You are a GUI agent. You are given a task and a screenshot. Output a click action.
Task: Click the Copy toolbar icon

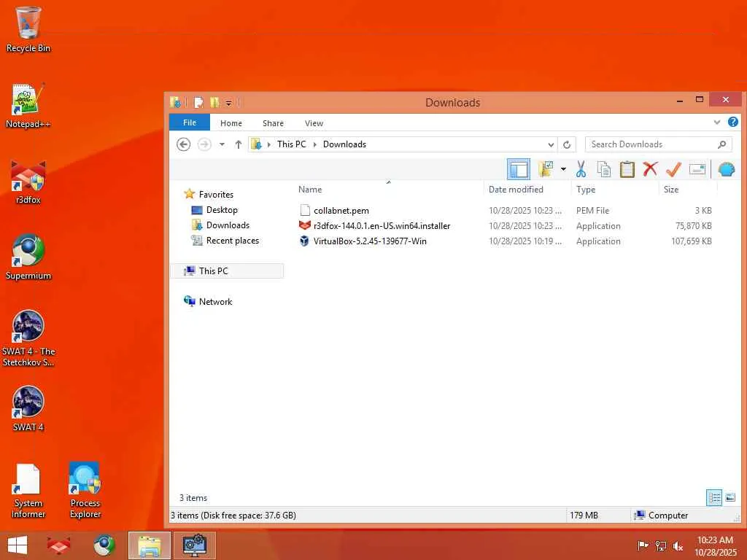[603, 169]
